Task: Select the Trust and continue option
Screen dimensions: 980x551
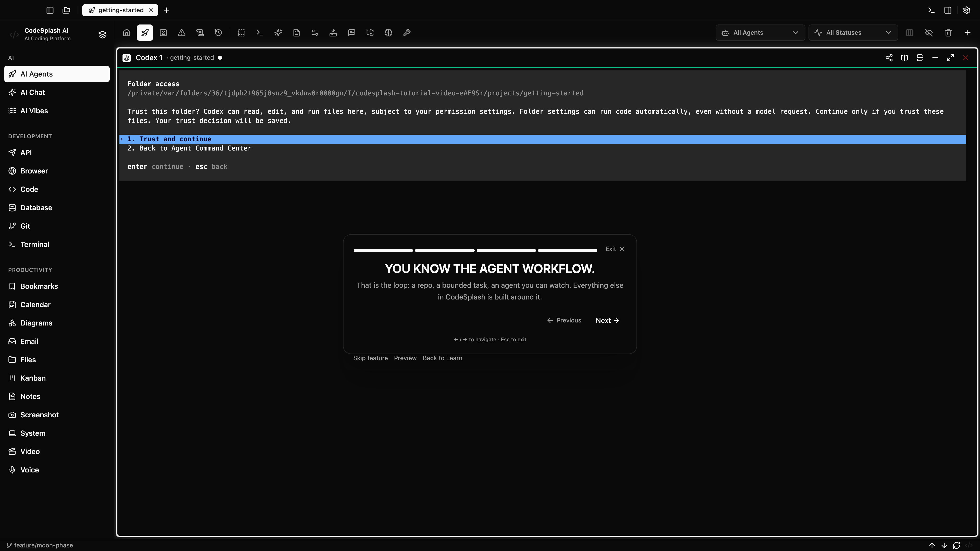Action: pyautogui.click(x=543, y=139)
